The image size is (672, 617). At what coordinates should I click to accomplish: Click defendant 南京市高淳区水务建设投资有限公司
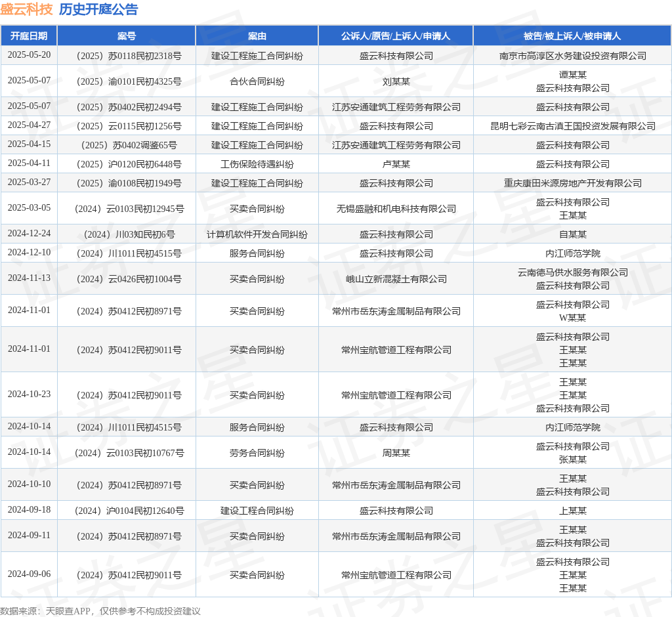572,56
